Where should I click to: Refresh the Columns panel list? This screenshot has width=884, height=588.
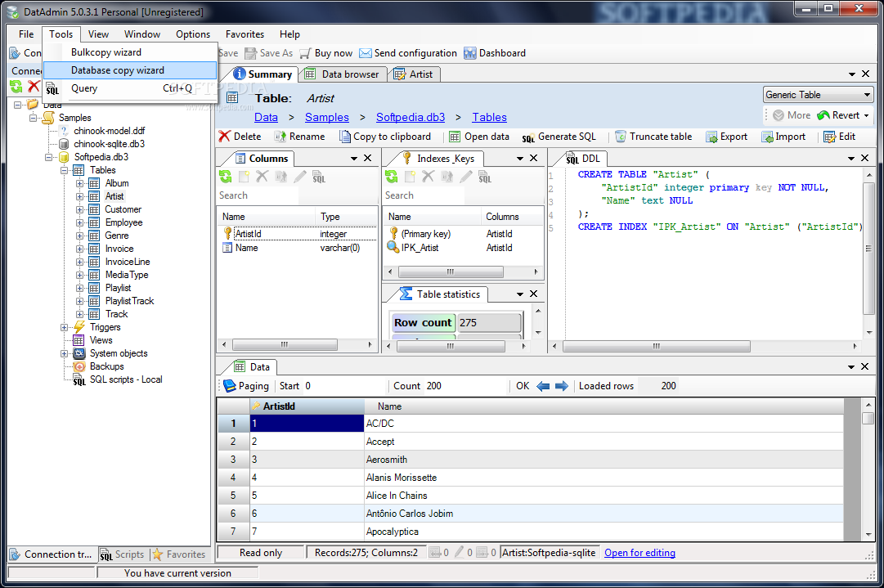point(226,177)
